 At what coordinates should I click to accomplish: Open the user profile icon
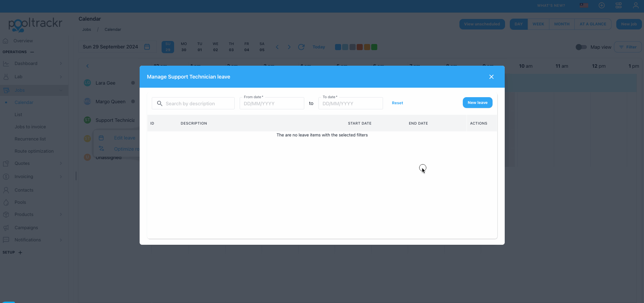coord(636,5)
